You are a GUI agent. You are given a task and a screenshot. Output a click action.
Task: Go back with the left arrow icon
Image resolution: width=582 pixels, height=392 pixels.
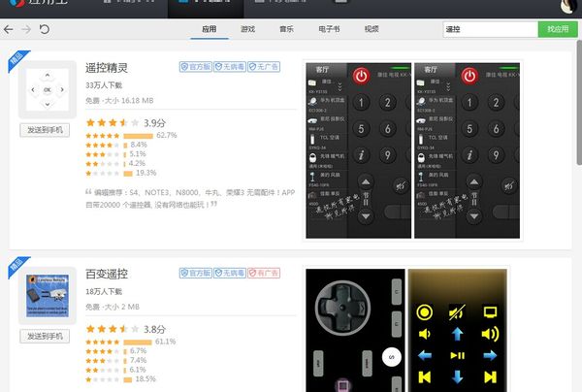tap(8, 29)
